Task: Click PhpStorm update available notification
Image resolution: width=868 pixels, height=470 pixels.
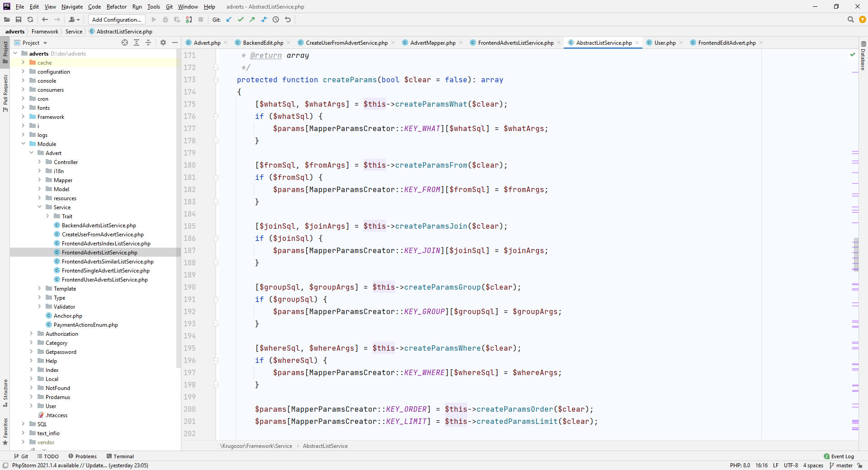Action: coord(80,465)
